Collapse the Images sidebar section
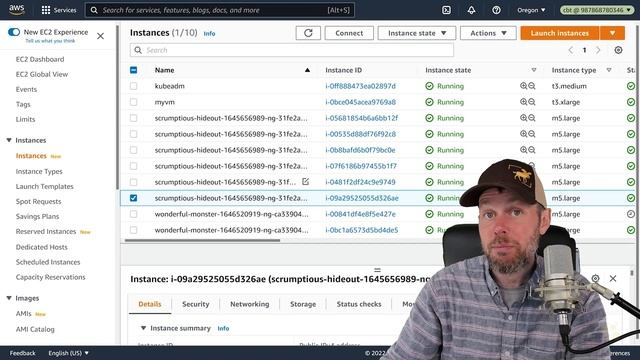Image resolution: width=640 pixels, height=360 pixels. (x=9, y=298)
